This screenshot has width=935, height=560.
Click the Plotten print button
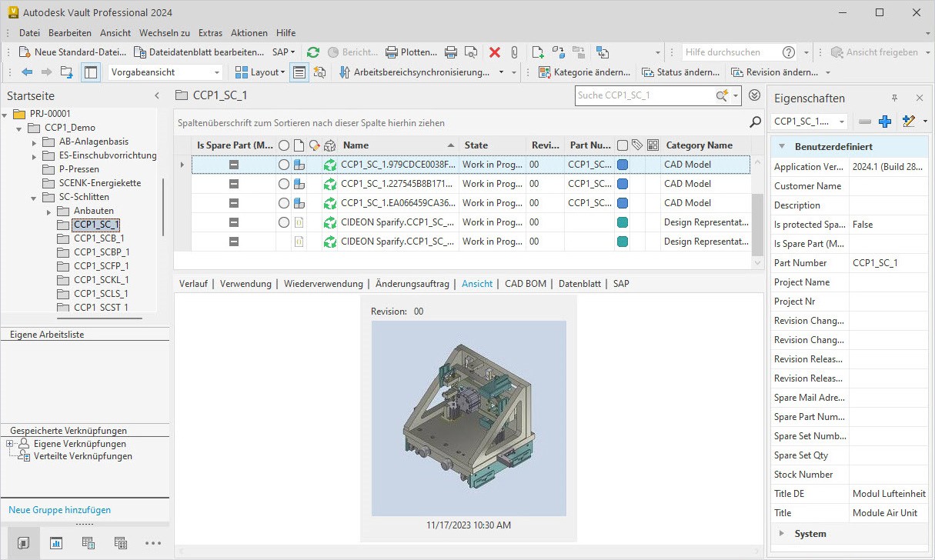click(x=411, y=52)
